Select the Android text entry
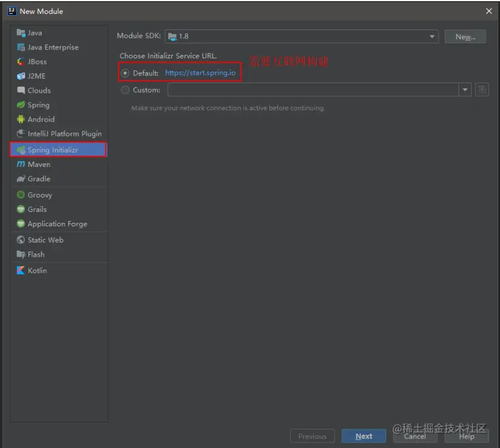Image resolution: width=500 pixels, height=448 pixels. (41, 119)
